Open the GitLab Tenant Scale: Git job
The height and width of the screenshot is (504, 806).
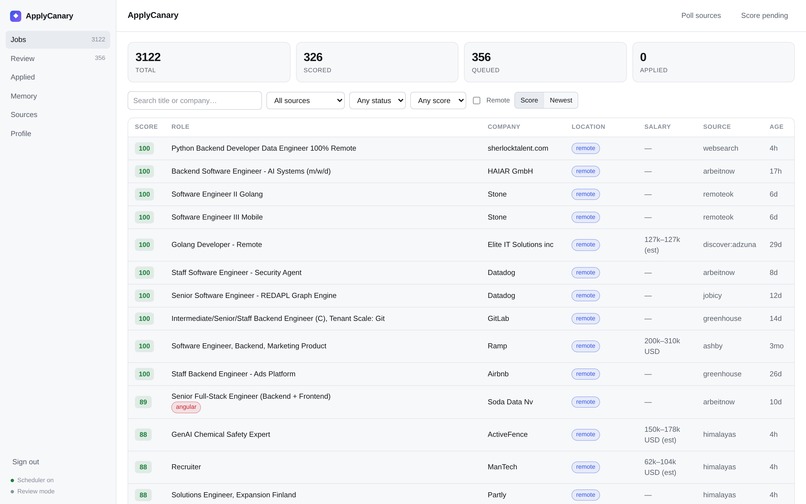click(278, 318)
